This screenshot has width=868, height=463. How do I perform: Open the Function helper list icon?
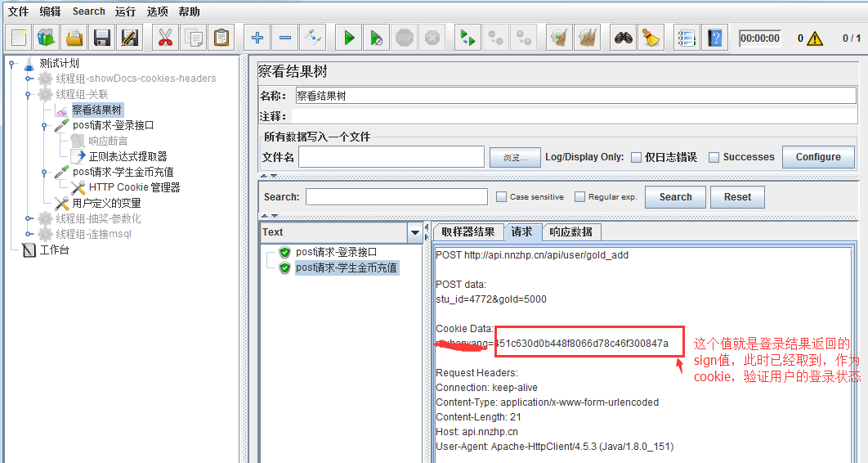[687, 38]
